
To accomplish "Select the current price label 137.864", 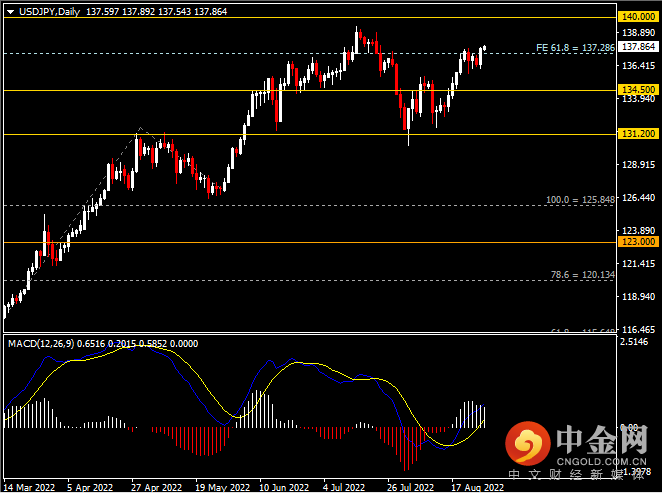I will pyautogui.click(x=639, y=46).
